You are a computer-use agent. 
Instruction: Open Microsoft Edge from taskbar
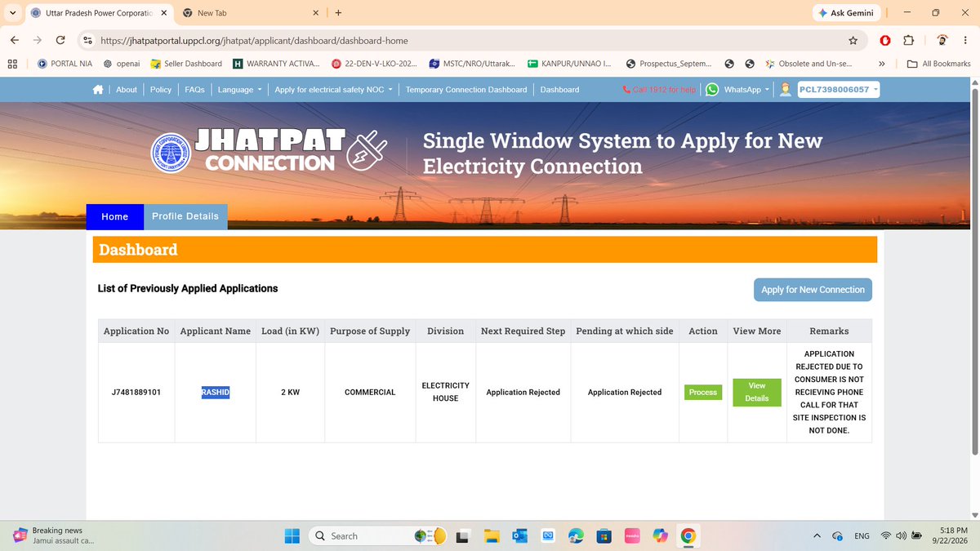577,535
